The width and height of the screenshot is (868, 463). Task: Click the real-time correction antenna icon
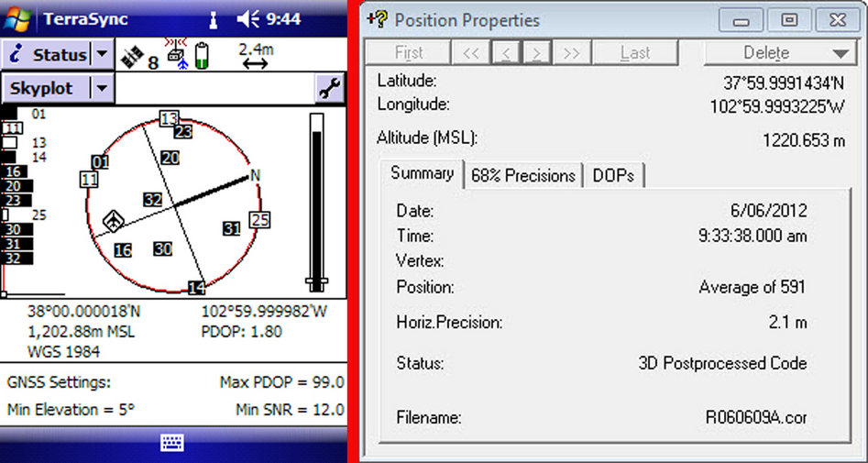pyautogui.click(x=177, y=54)
